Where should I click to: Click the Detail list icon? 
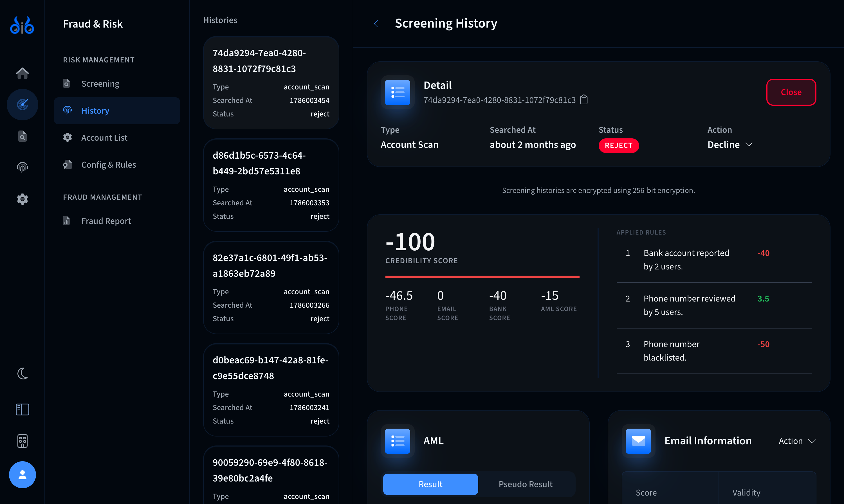pos(397,92)
